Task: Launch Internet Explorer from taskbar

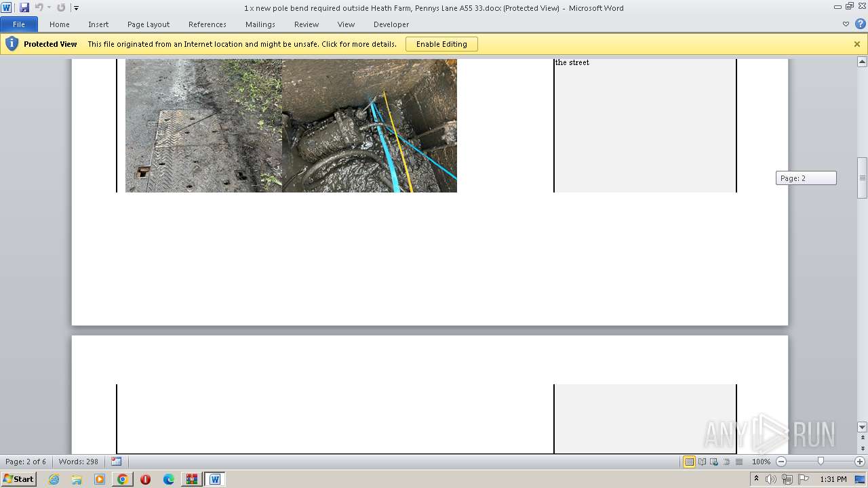Action: coord(54,479)
